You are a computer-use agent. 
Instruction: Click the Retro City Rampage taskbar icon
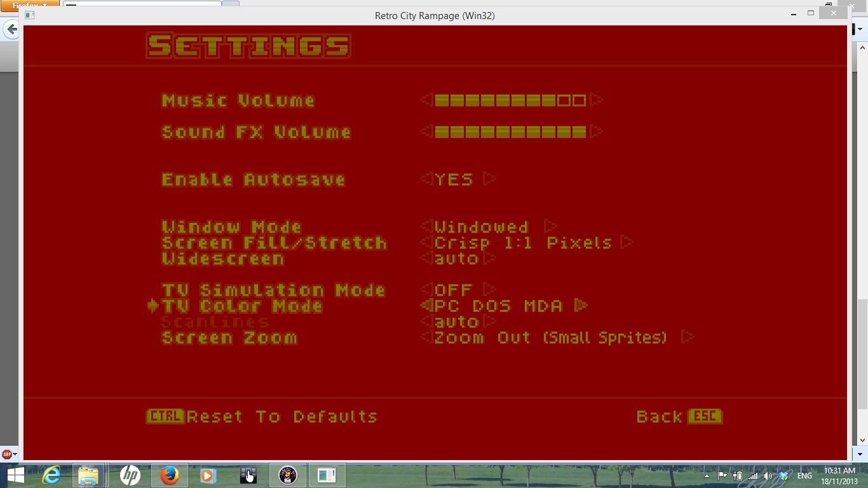[288, 475]
